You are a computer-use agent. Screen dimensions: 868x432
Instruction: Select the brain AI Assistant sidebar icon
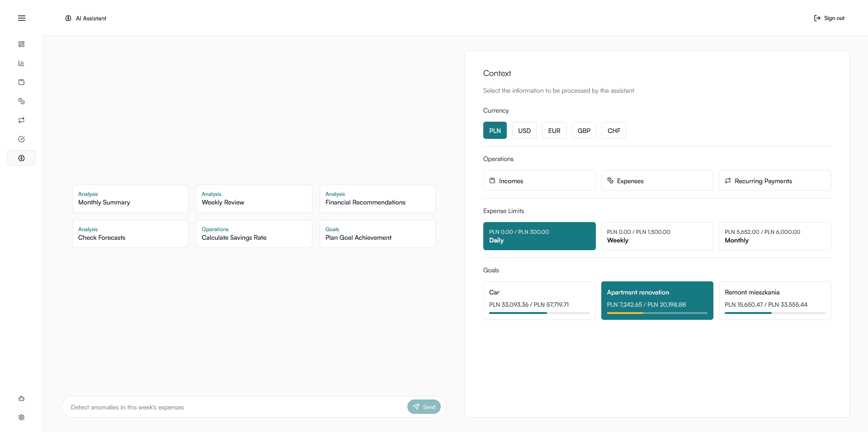click(x=21, y=158)
